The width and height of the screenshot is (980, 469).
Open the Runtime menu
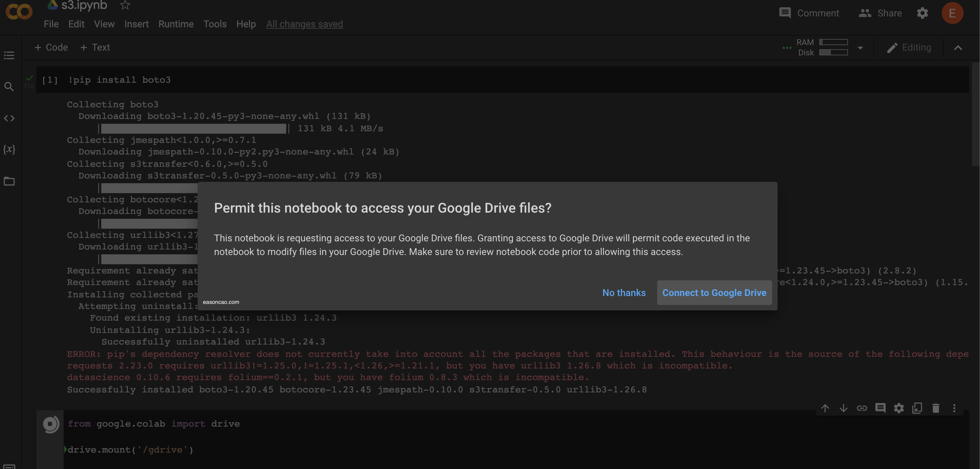[176, 24]
